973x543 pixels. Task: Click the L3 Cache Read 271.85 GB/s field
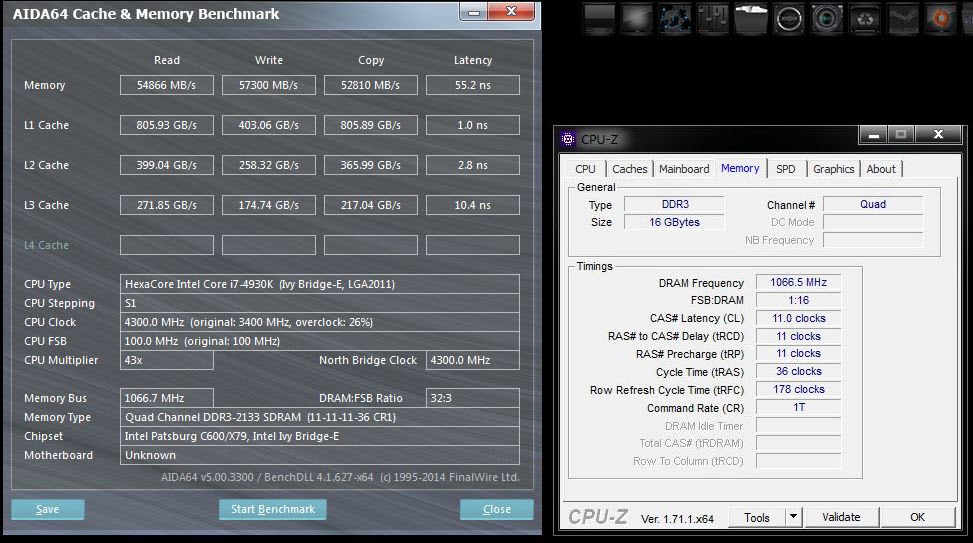[x=167, y=205]
